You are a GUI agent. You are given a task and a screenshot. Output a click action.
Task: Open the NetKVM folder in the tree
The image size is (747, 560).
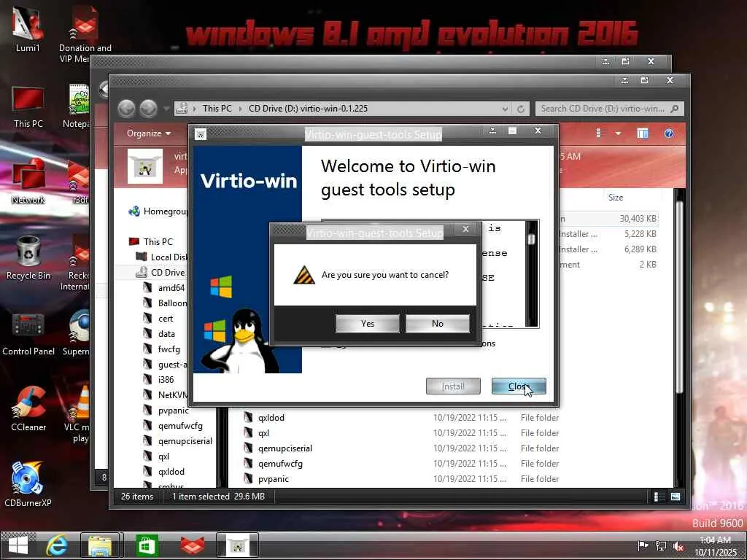click(166, 394)
